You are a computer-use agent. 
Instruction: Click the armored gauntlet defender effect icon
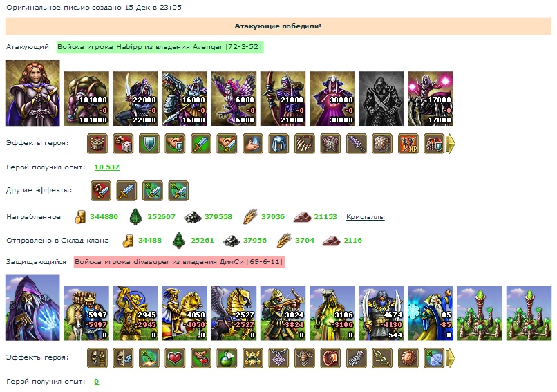(x=357, y=358)
